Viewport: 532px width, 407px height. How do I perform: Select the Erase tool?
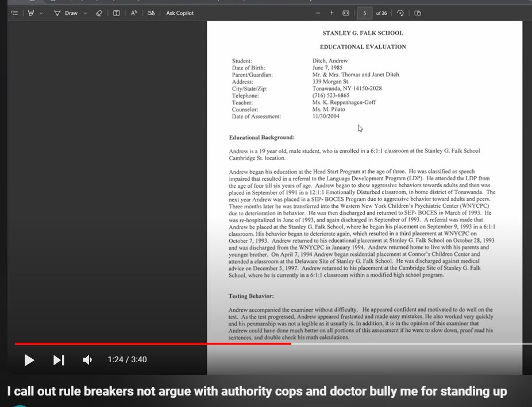point(99,13)
